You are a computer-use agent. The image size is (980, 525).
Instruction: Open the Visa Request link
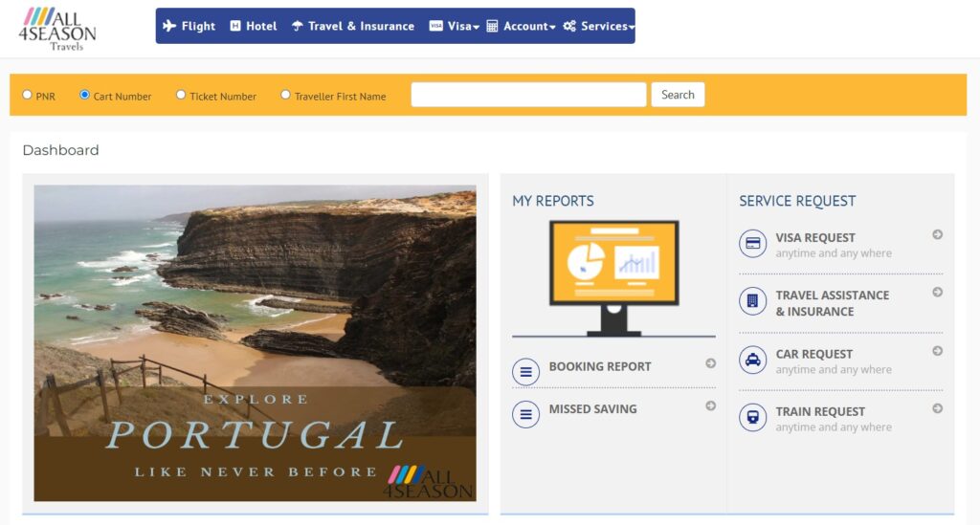click(815, 238)
